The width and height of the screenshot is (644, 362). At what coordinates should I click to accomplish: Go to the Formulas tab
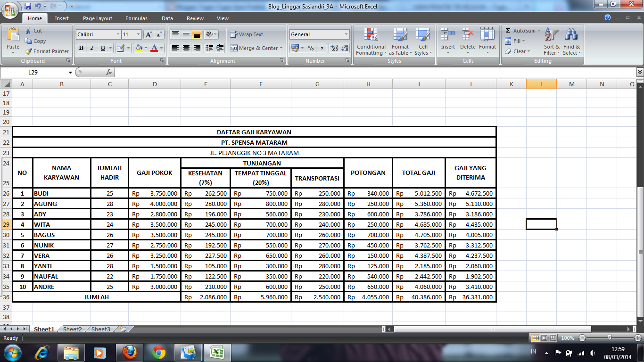coord(136,18)
